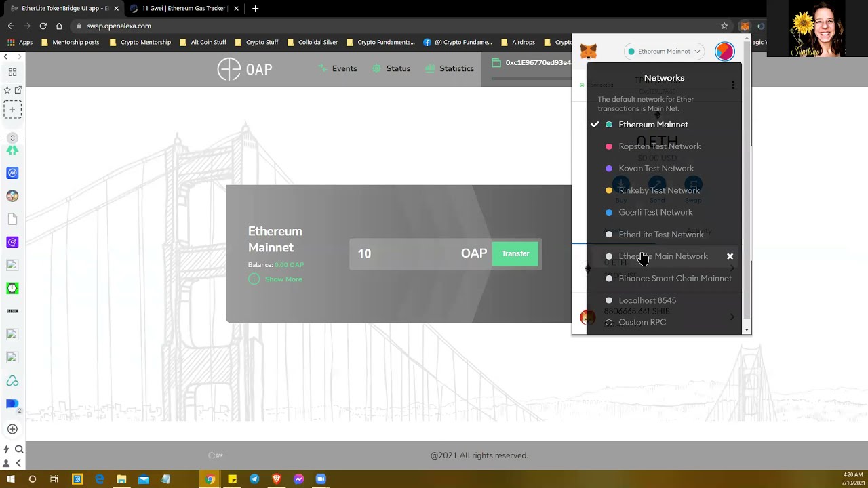The width and height of the screenshot is (868, 488).
Task: Open Brave browser from taskbar
Action: click(277, 479)
